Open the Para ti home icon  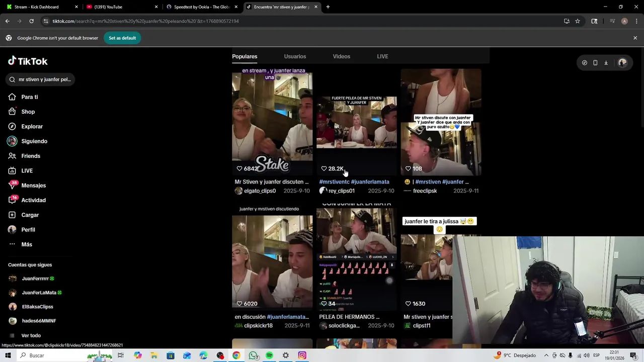tap(12, 97)
